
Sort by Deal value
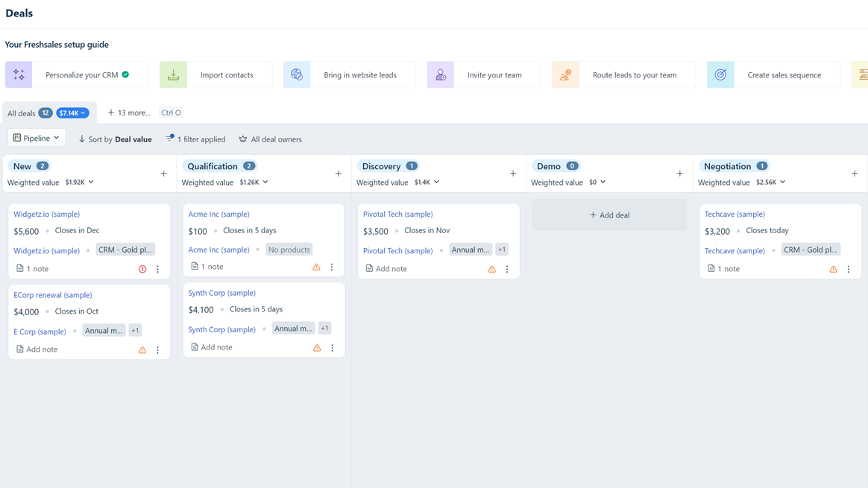pos(115,139)
